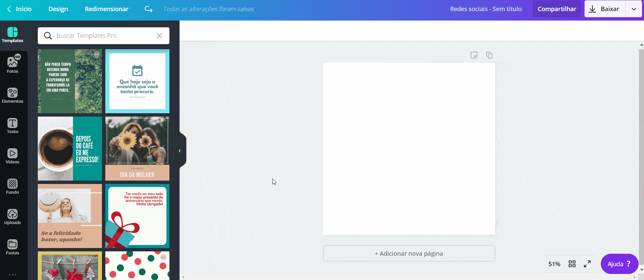Open the 51% zoom level menu
The height and width of the screenshot is (280, 644).
[x=554, y=264]
